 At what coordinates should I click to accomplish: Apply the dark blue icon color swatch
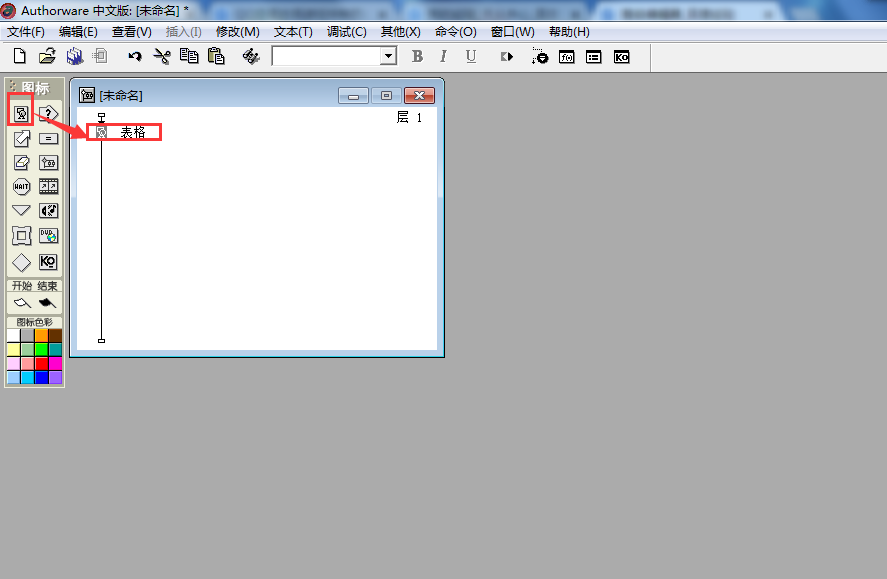[41, 377]
